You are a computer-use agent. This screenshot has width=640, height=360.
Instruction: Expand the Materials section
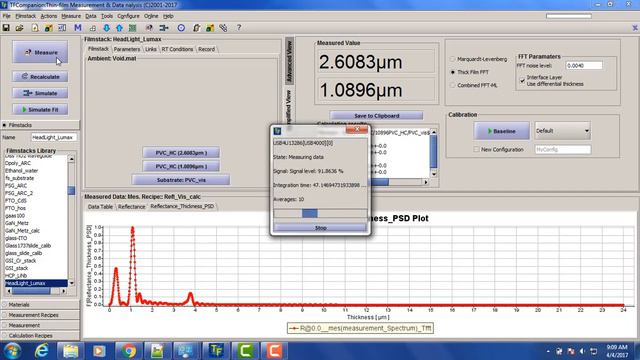(40, 304)
